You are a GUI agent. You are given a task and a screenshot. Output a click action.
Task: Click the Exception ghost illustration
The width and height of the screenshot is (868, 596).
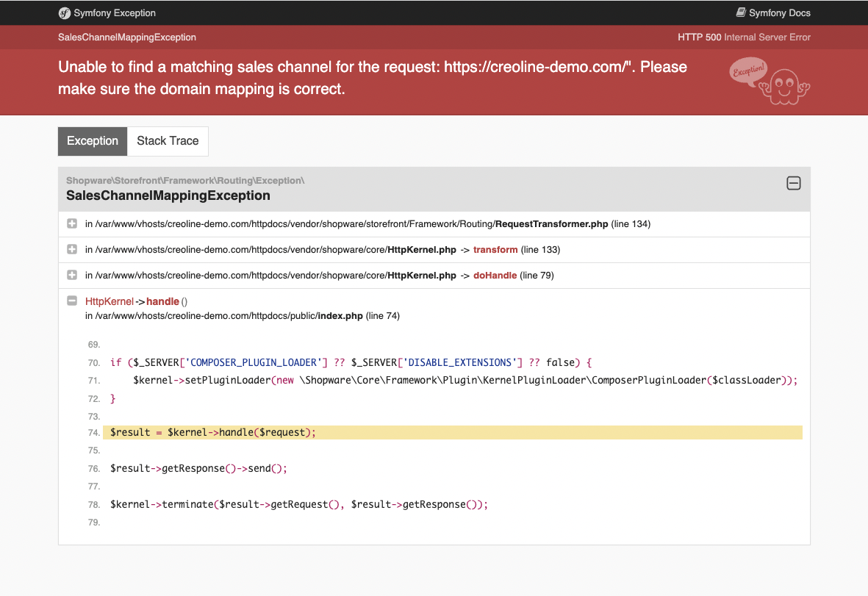tap(770, 82)
